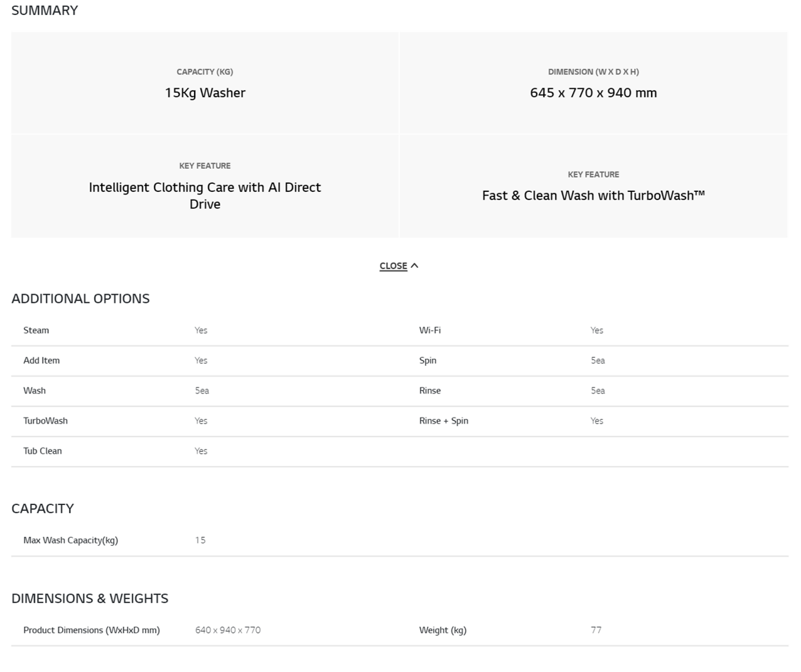Click the TurboWash™ key feature text
This screenshot has width=801, height=672.
[593, 196]
